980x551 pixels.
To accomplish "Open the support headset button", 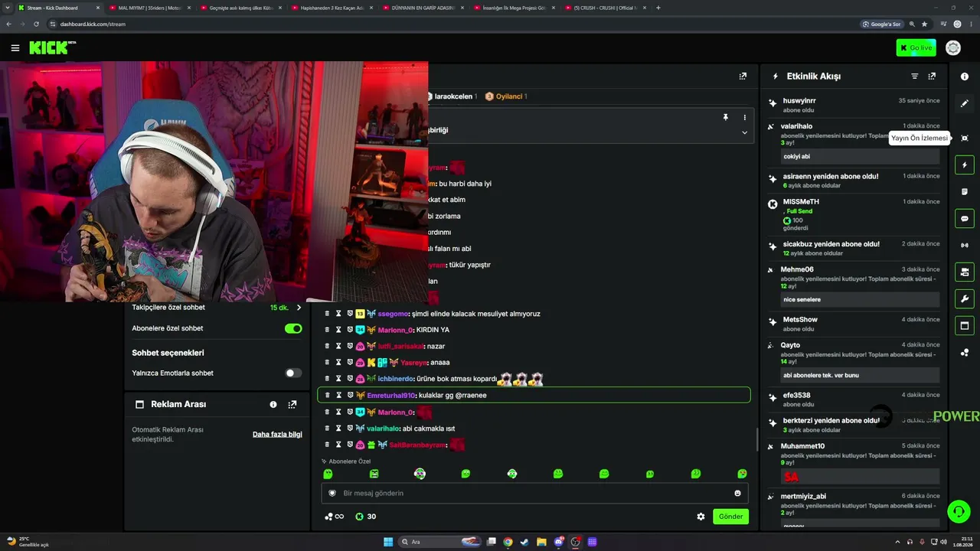I will click(x=959, y=510).
